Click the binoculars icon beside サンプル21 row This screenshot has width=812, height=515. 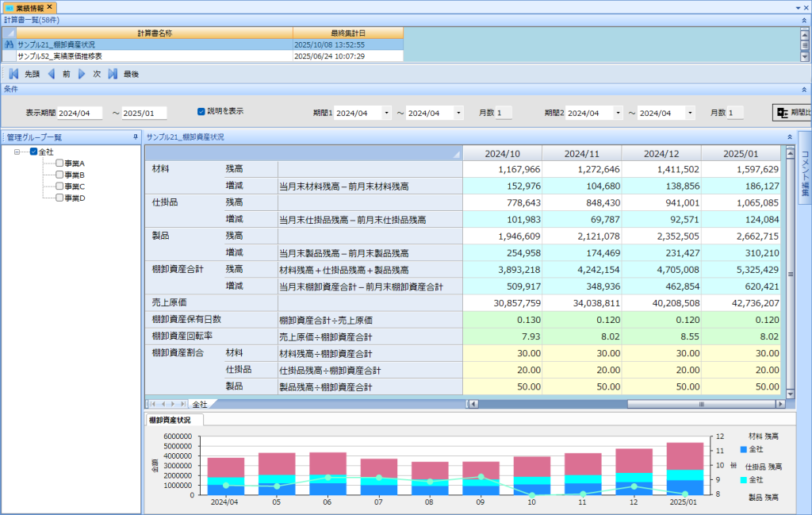(9, 45)
